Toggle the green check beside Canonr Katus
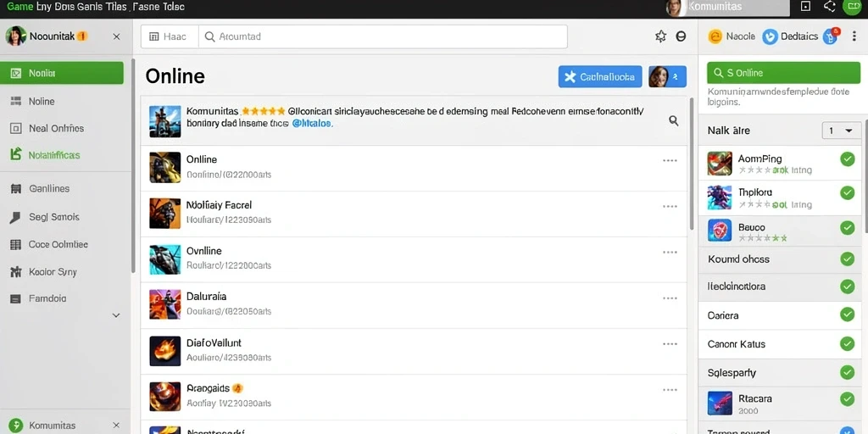 click(x=847, y=344)
